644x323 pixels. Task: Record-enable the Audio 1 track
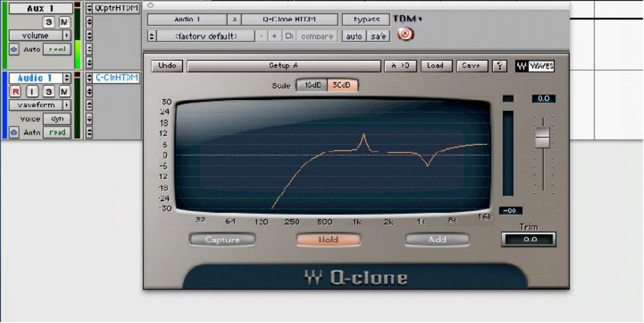click(16, 91)
